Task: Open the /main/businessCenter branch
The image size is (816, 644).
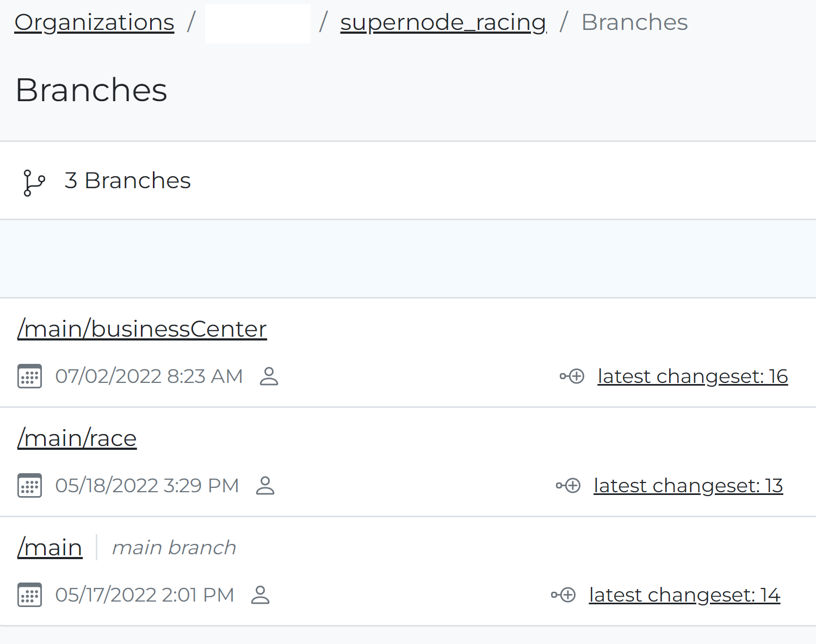Action: pyautogui.click(x=142, y=329)
